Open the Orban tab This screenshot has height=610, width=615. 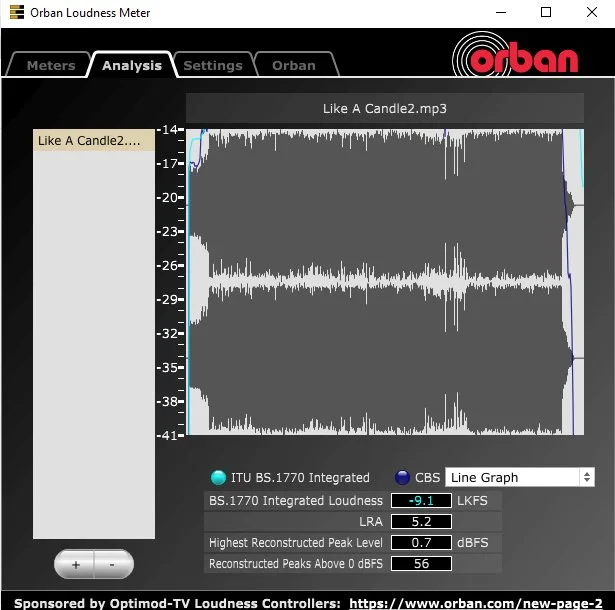(293, 65)
